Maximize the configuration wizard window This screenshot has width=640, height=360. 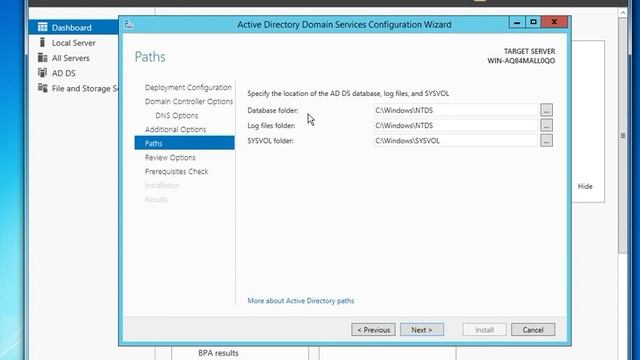point(533,22)
